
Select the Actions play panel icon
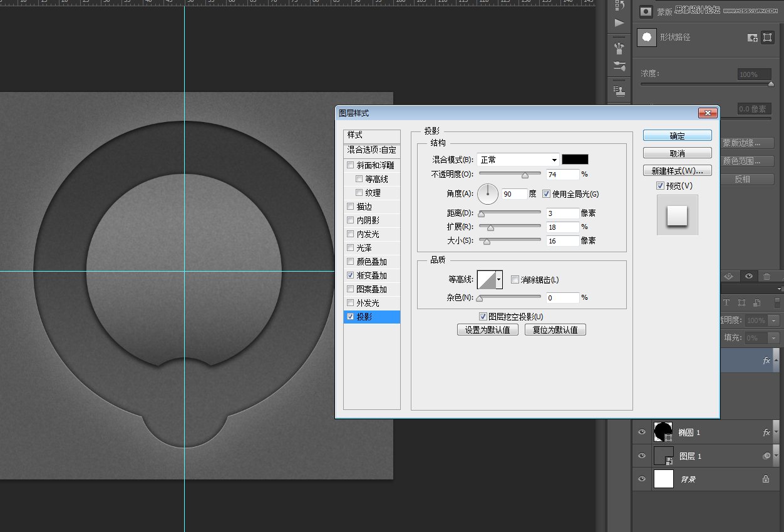click(x=619, y=23)
